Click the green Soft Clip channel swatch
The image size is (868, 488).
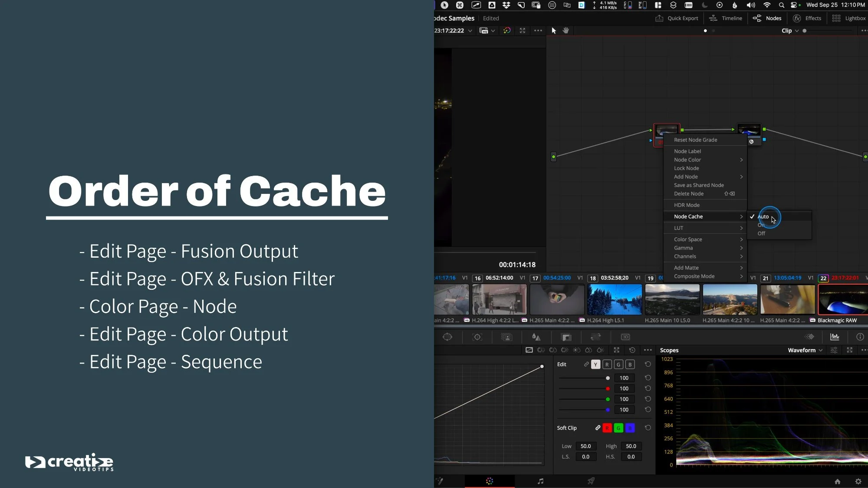pos(618,428)
